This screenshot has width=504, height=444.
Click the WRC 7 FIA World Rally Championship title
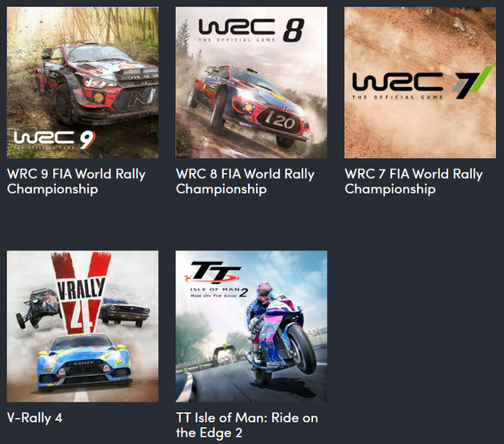pyautogui.click(x=413, y=181)
